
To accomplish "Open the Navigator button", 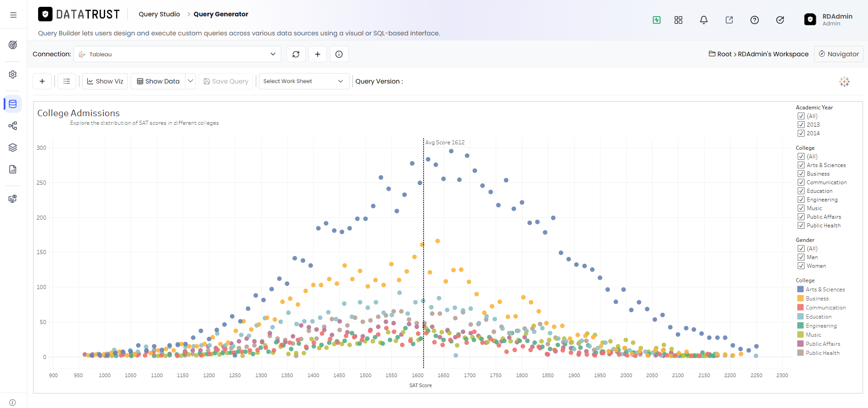I will pos(839,54).
